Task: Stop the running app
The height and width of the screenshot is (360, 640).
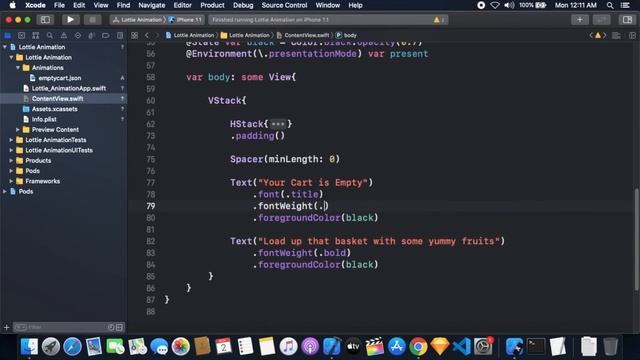Action: click(92, 20)
